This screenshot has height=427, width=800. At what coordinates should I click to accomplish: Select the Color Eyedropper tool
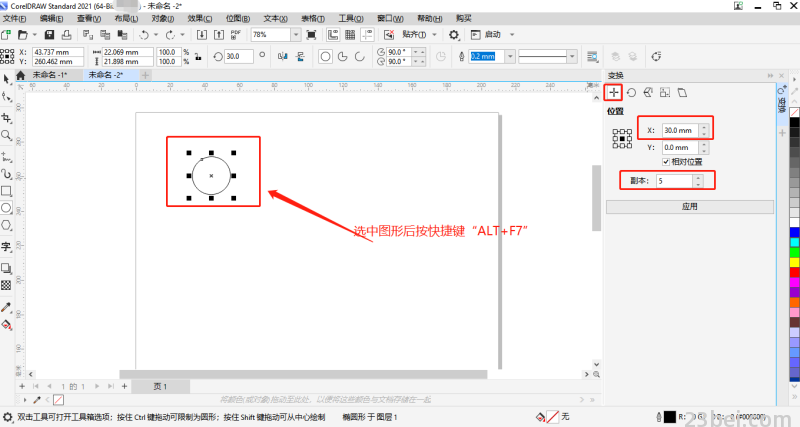point(6,307)
